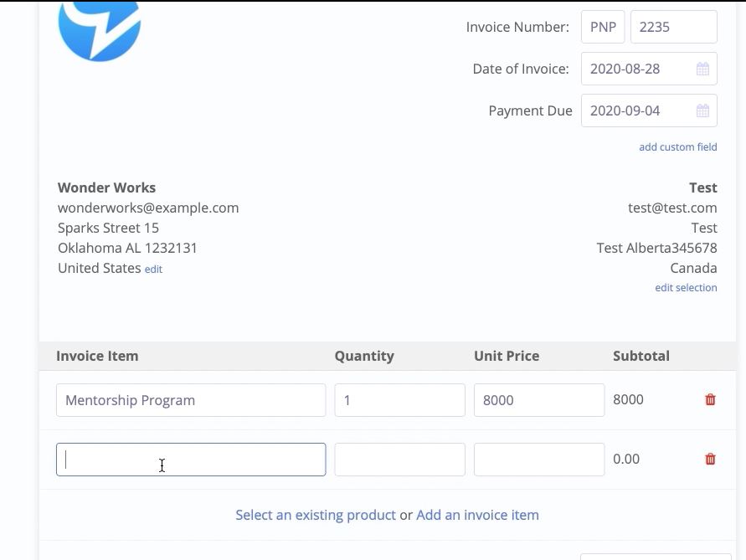The width and height of the screenshot is (746, 560).
Task: Click quantity field showing 1
Action: [399, 400]
